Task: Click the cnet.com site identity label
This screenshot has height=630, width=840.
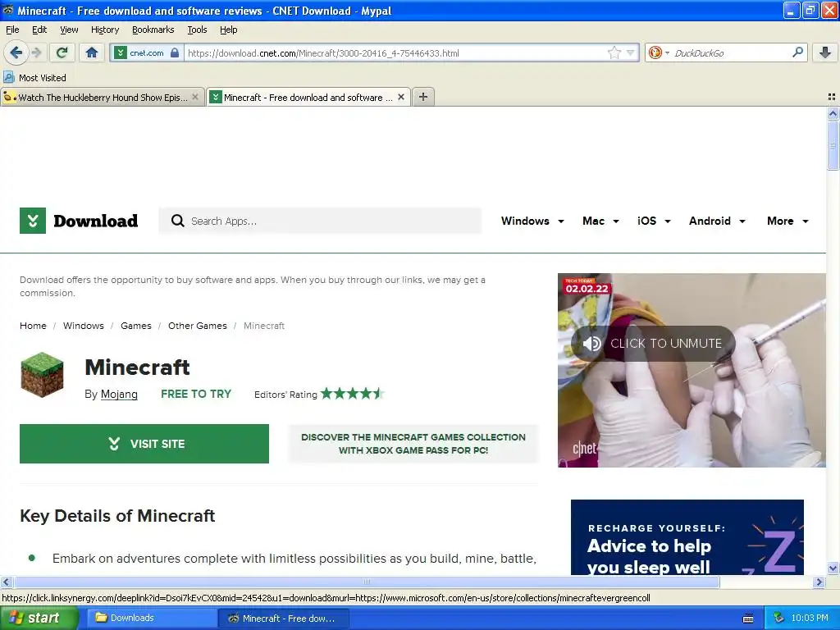Action: point(147,53)
